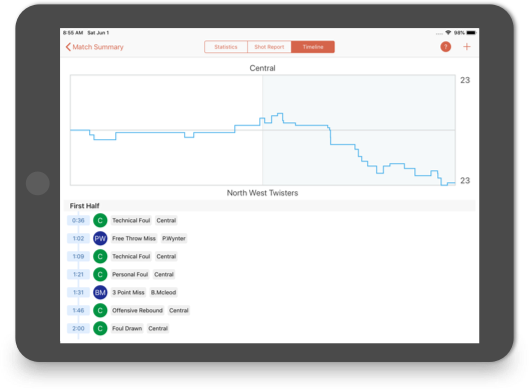
Task: Tap green C avatar at 0:36
Action: click(x=100, y=221)
